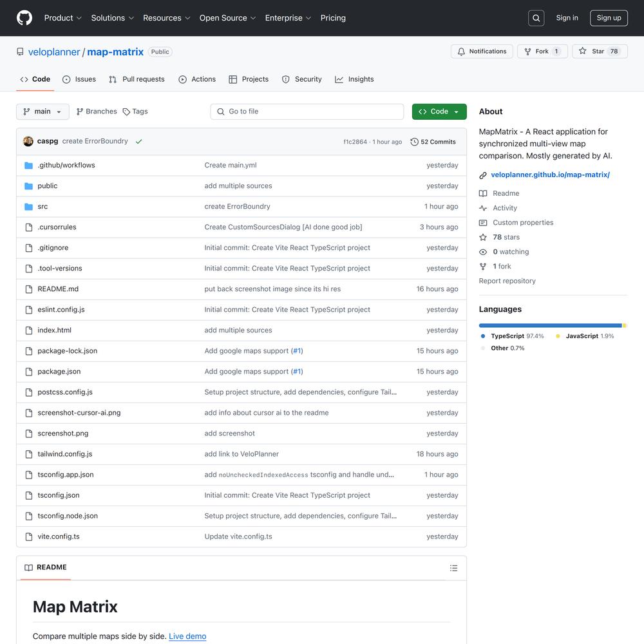Switch to the Pull requests tab

(137, 79)
